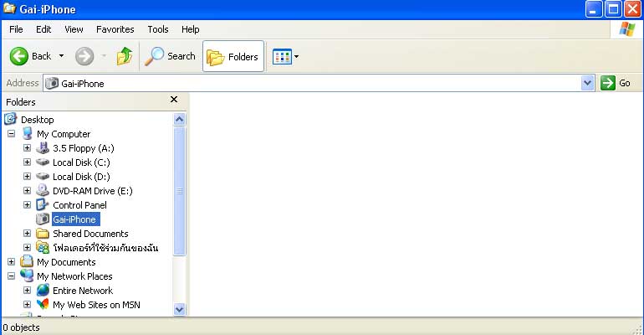Click the folder tree scroll down arrow
Image resolution: width=644 pixels, height=335 pixels.
pyautogui.click(x=180, y=309)
